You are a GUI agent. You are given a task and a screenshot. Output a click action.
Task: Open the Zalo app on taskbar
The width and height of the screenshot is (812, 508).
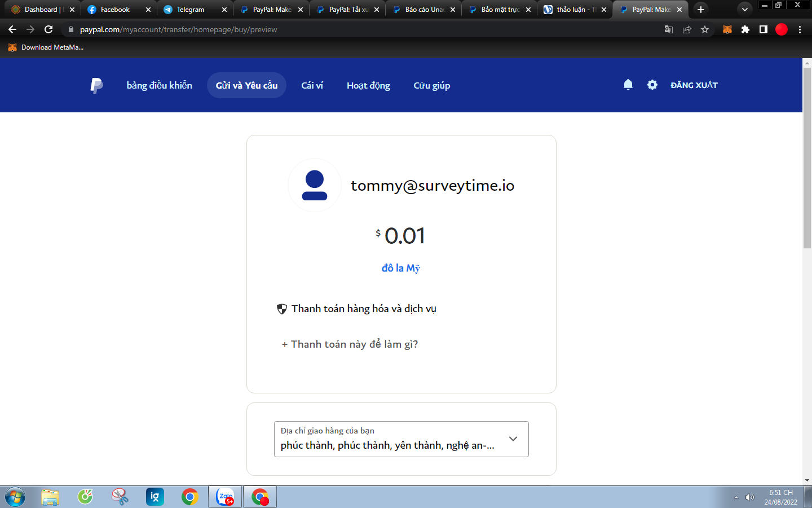coord(225,497)
